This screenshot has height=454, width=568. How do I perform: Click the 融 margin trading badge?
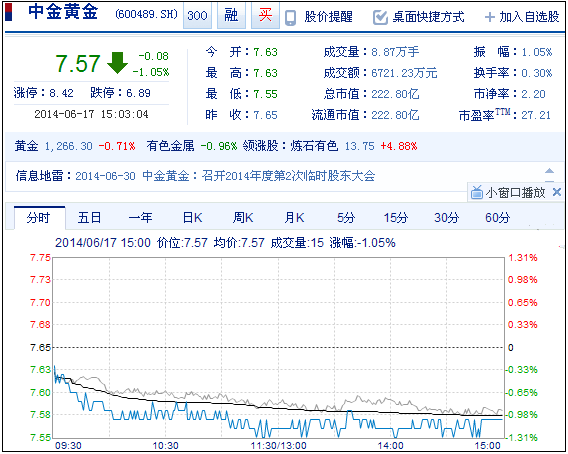(231, 16)
